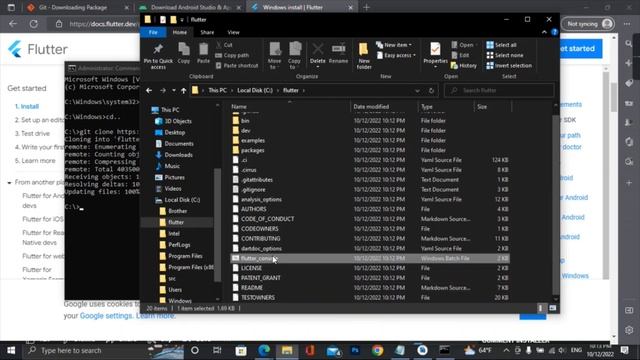Image resolution: width=640 pixels, height=360 pixels.
Task: Expand address bar history dropdown
Action: [x=417, y=90]
